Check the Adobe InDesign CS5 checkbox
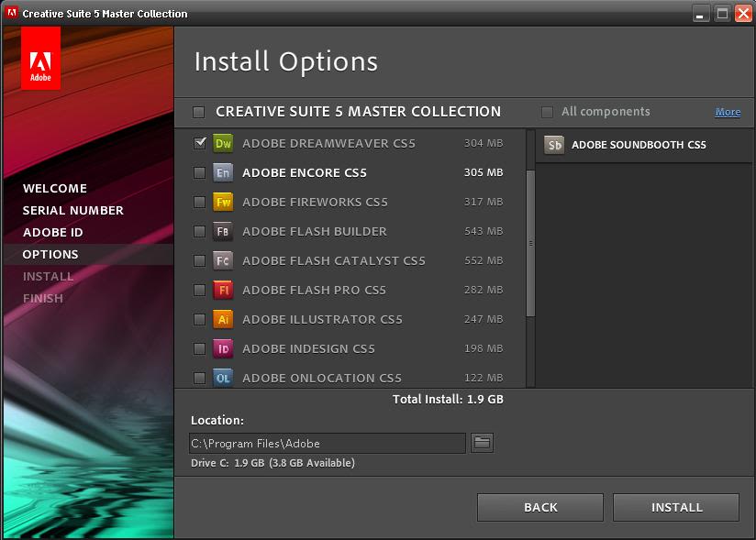Image resolution: width=756 pixels, height=540 pixels. [199, 348]
